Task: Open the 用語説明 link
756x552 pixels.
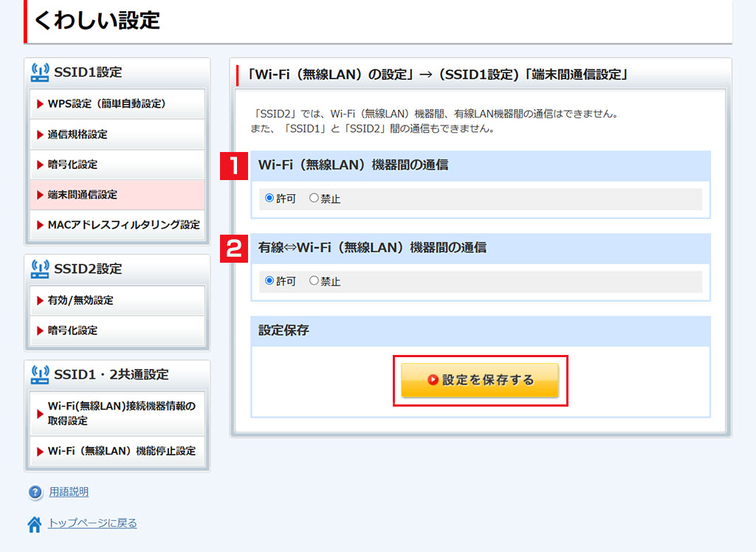Action: coord(69,492)
